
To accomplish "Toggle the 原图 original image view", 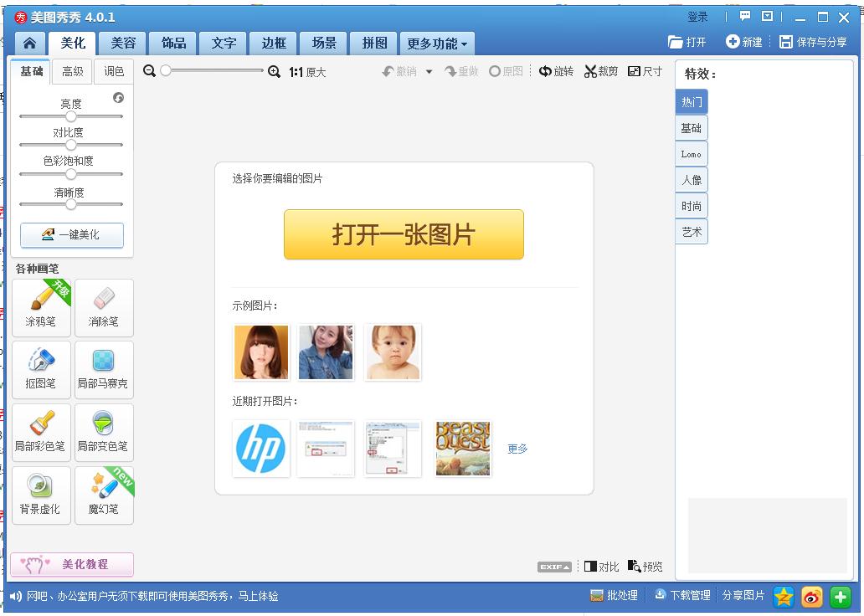I will (506, 71).
